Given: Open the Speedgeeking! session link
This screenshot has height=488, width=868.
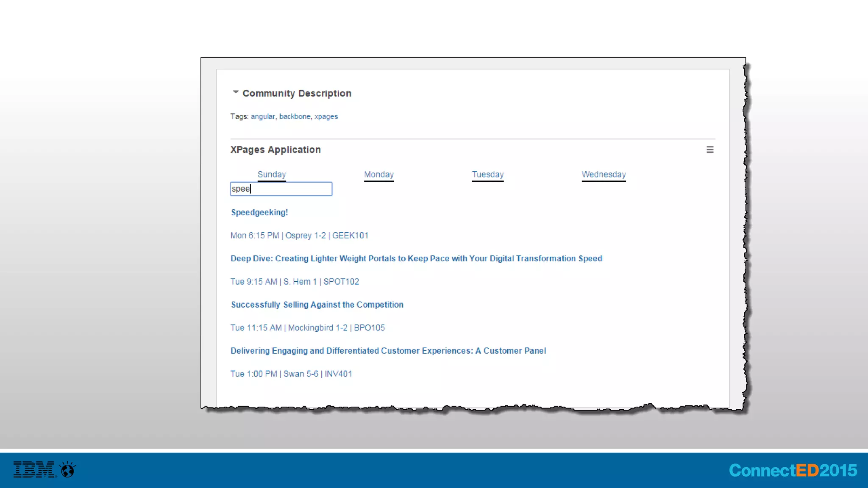Looking at the screenshot, I should pos(259,213).
